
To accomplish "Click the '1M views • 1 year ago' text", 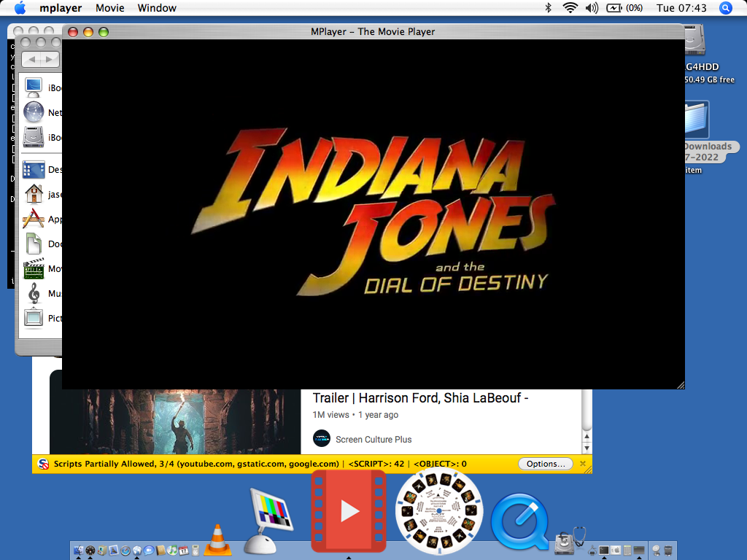I will click(x=355, y=415).
